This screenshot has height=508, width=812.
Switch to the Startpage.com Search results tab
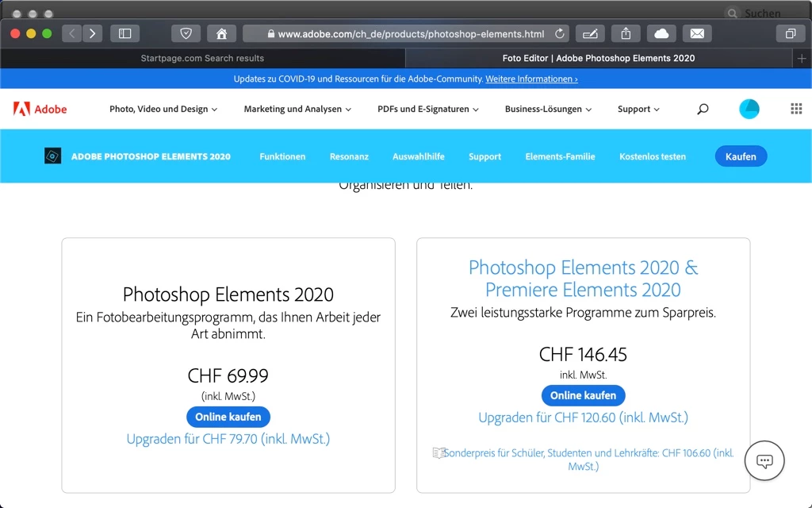coord(202,59)
